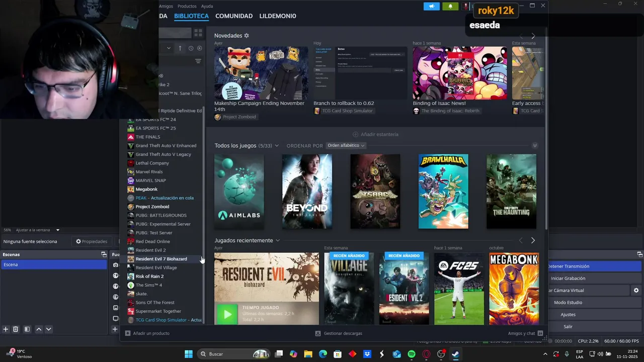Open Microsoft Edge from the taskbar
Screen dimensions: 644x362
pyautogui.click(x=323, y=354)
